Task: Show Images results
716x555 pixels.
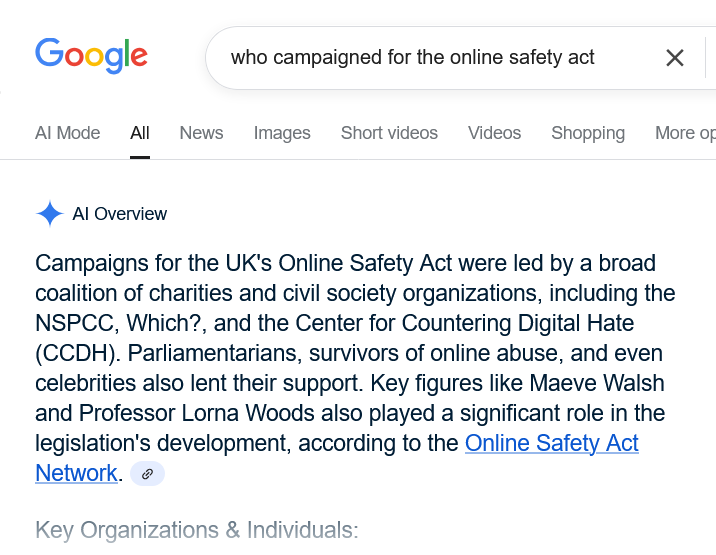Action: [282, 133]
